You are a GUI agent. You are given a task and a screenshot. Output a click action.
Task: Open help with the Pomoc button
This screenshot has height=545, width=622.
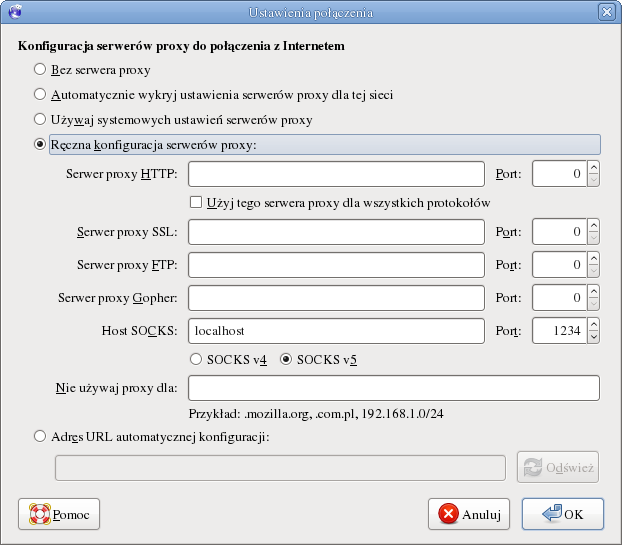coord(60,514)
